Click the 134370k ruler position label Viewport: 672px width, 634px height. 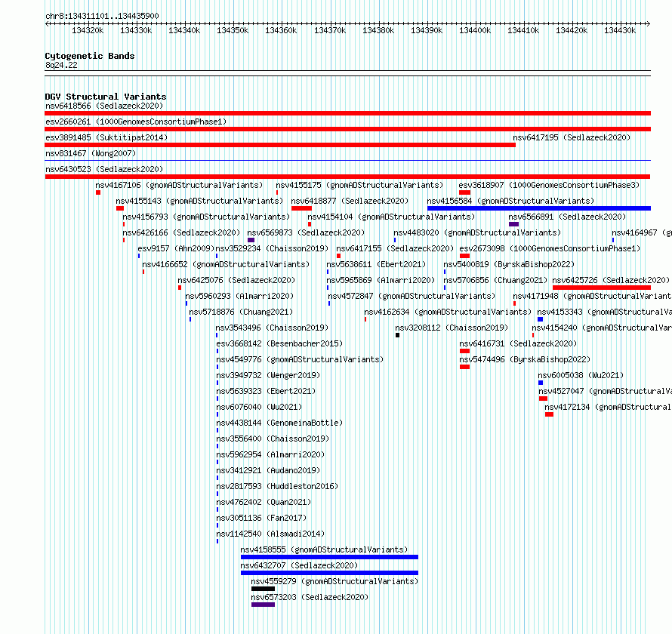330,30
